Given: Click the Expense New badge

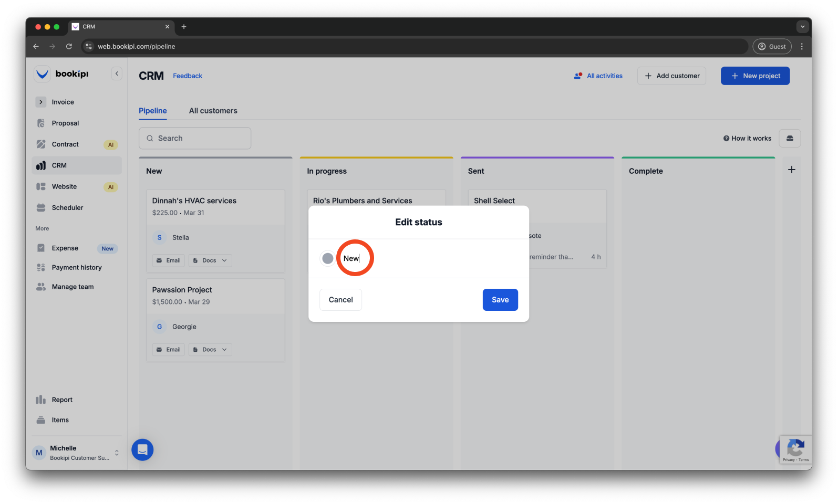Looking at the screenshot, I should pyautogui.click(x=108, y=249).
